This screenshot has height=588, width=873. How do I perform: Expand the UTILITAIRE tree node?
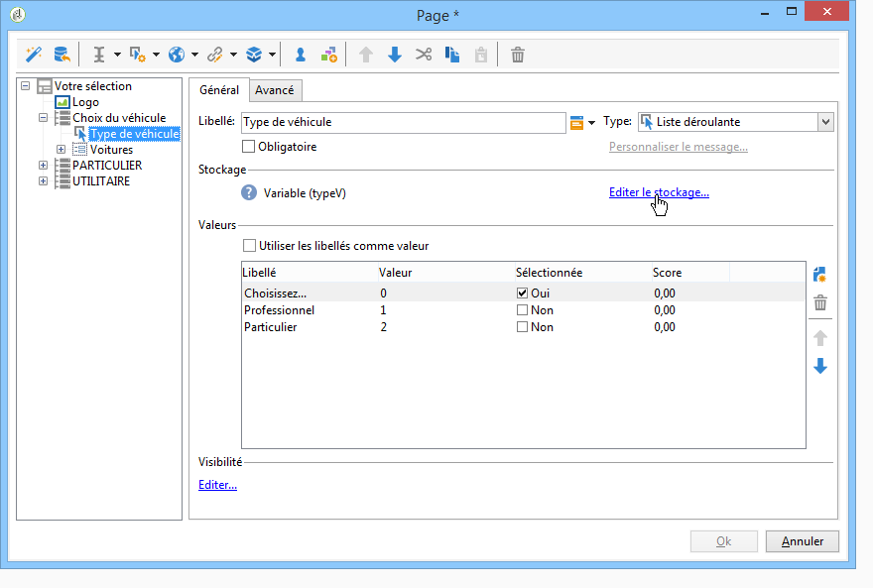(x=44, y=181)
